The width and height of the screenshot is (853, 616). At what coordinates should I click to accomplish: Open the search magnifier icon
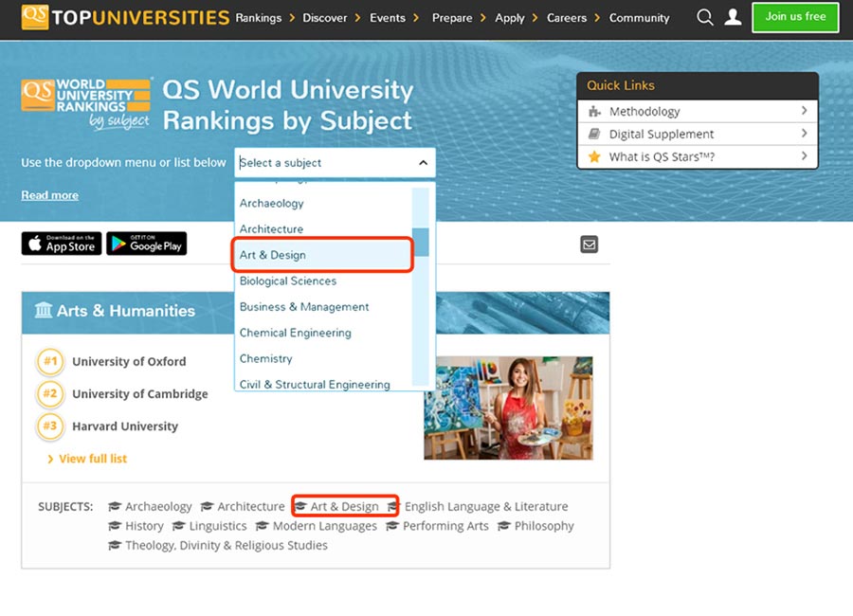[x=704, y=17]
